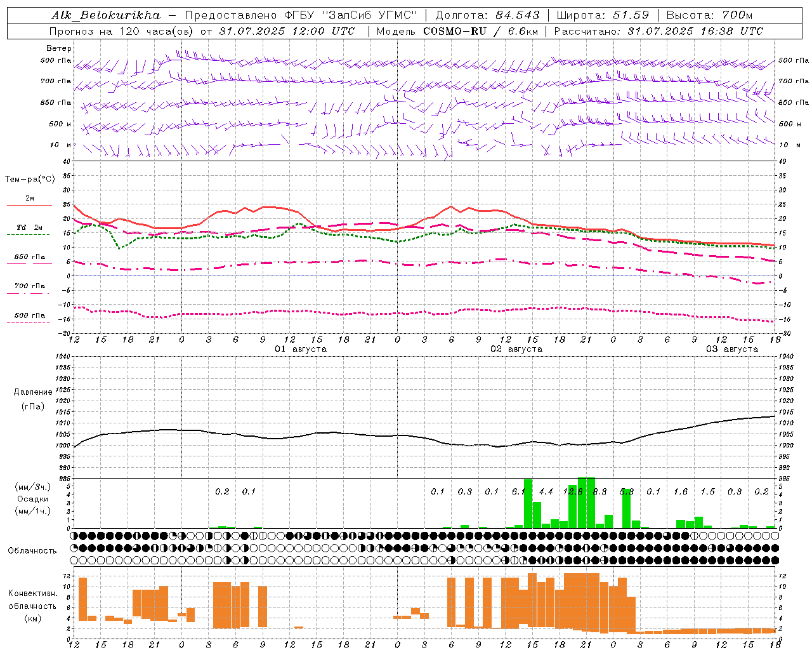Click the '(мм/3ч.)' precipitation unit label
The image size is (812, 650).
click(33, 487)
